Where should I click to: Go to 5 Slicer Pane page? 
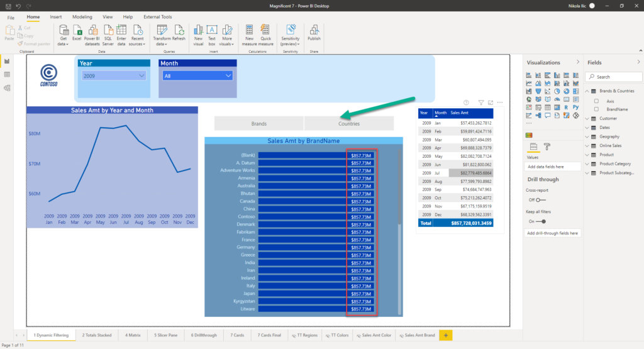166,335
